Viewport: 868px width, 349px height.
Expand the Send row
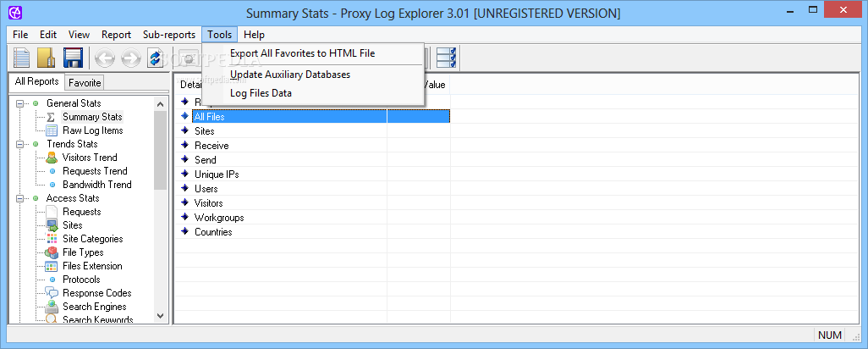[185, 159]
